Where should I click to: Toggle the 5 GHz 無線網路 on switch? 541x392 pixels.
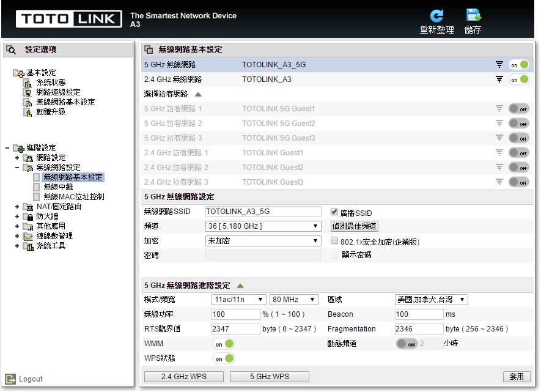coord(519,65)
